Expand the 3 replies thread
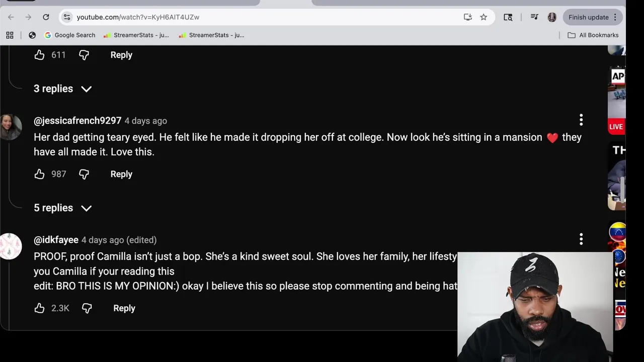The height and width of the screenshot is (362, 644). (x=63, y=88)
